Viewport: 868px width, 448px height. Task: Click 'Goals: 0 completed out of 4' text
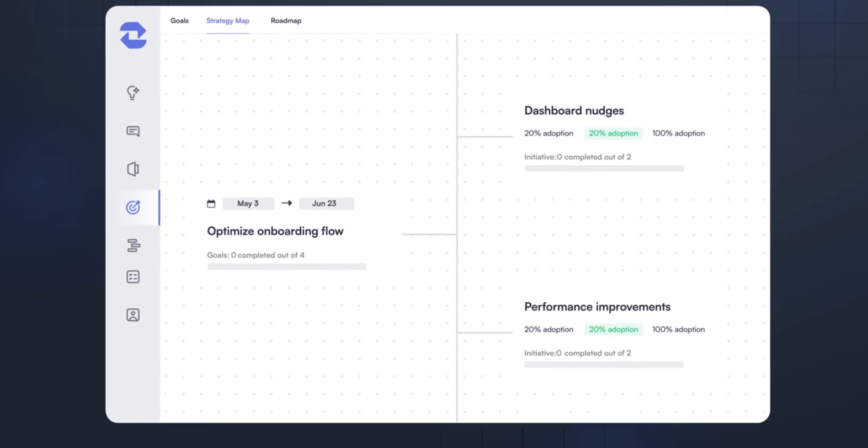click(x=256, y=255)
